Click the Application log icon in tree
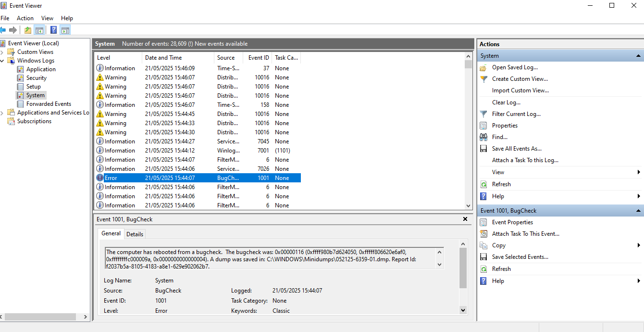This screenshot has width=644, height=332. pyautogui.click(x=20, y=69)
